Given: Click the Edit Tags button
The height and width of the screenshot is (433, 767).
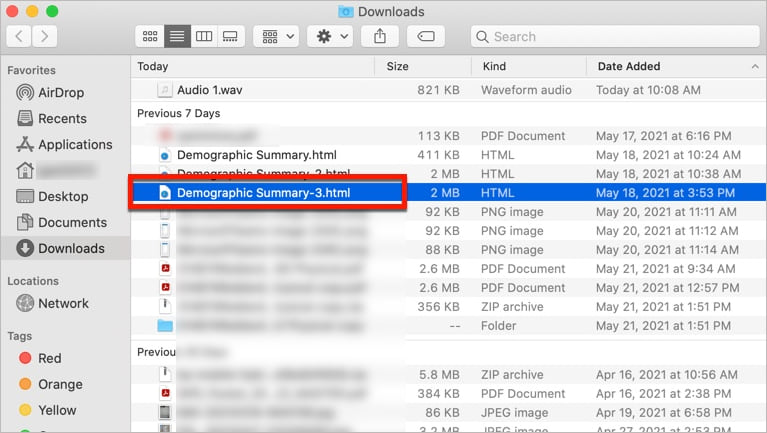Looking at the screenshot, I should pyautogui.click(x=426, y=36).
